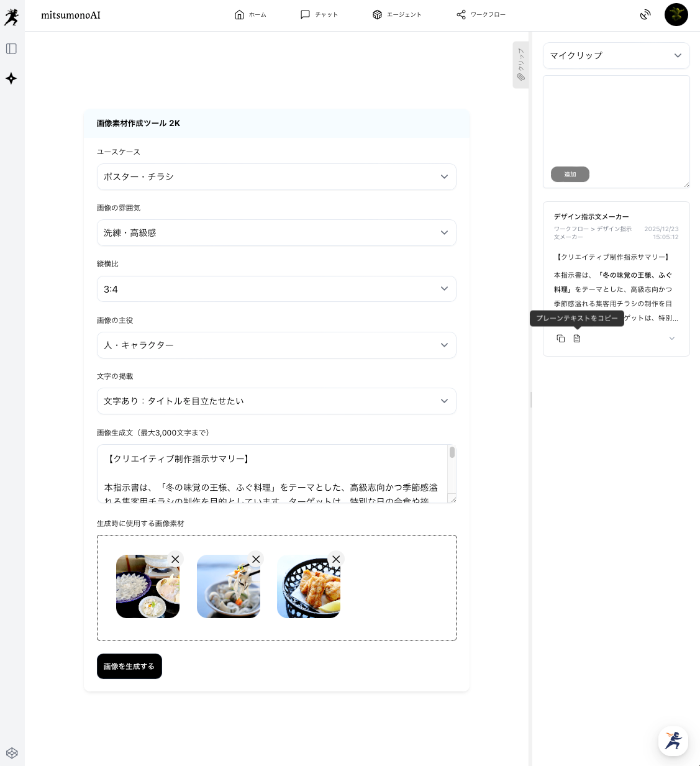This screenshot has width=700, height=766.
Task: Click the copy icon in clip card
Action: (x=561, y=339)
